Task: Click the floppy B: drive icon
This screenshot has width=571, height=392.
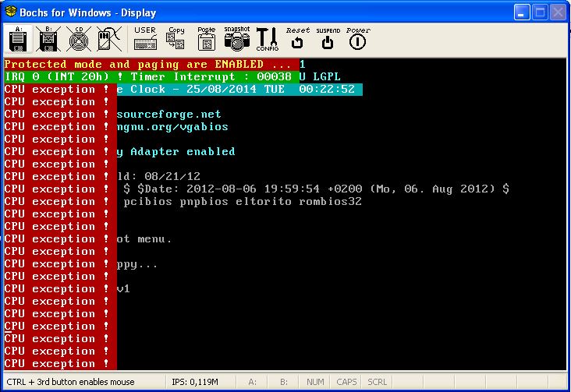Action: pyautogui.click(x=48, y=39)
